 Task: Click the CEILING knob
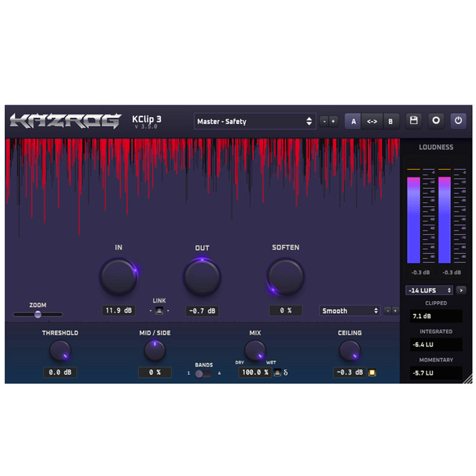click(350, 350)
